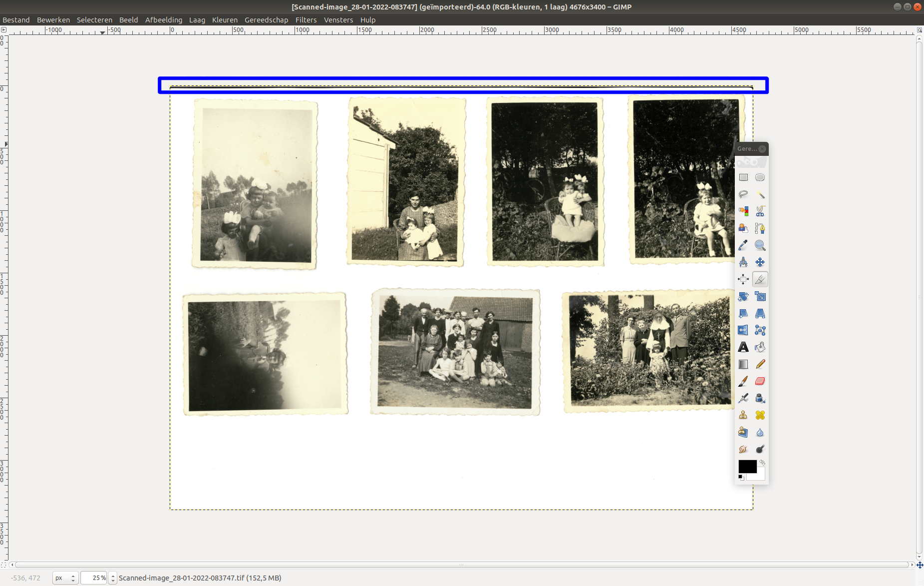The image size is (924, 586).
Task: Select the Rectangle Select tool
Action: [x=743, y=177]
